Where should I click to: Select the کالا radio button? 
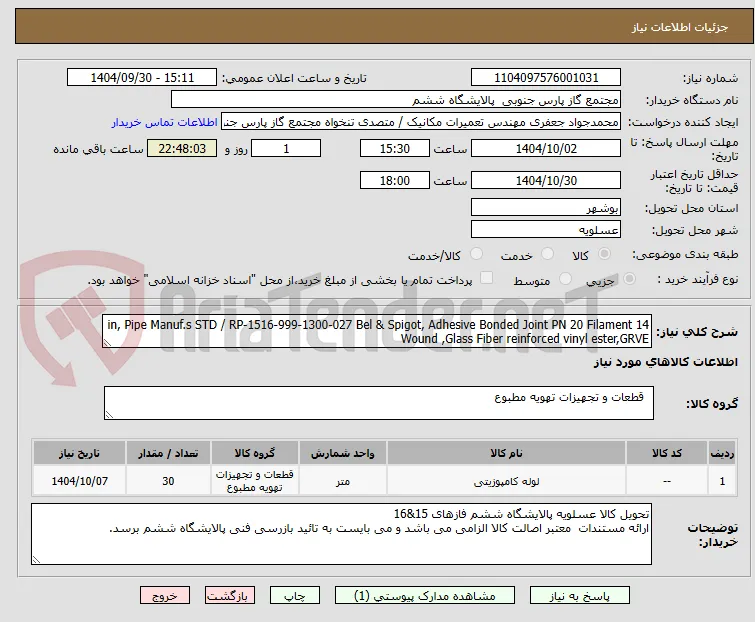(604, 254)
